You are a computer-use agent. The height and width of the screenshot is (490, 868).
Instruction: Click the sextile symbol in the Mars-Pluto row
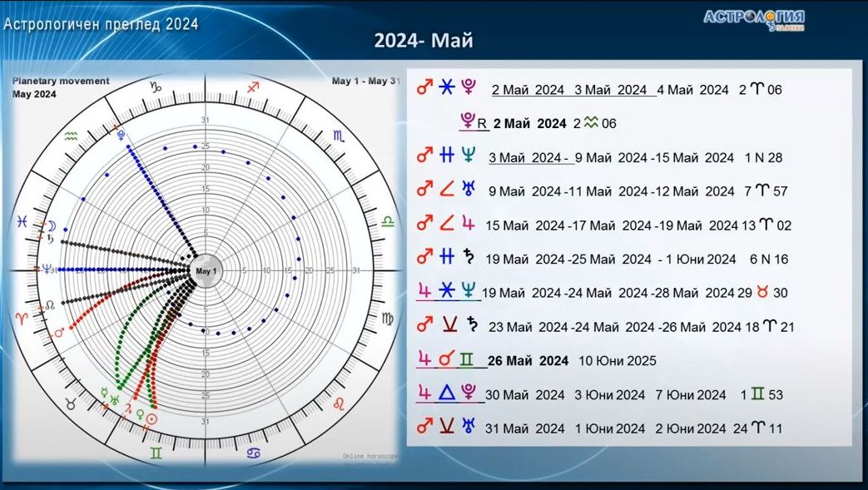click(447, 87)
